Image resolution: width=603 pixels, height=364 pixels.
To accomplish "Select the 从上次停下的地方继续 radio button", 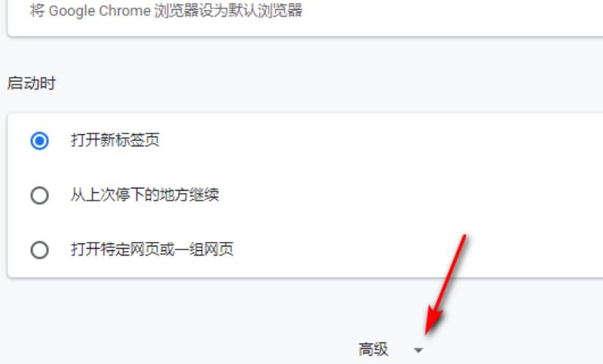I will click(39, 195).
